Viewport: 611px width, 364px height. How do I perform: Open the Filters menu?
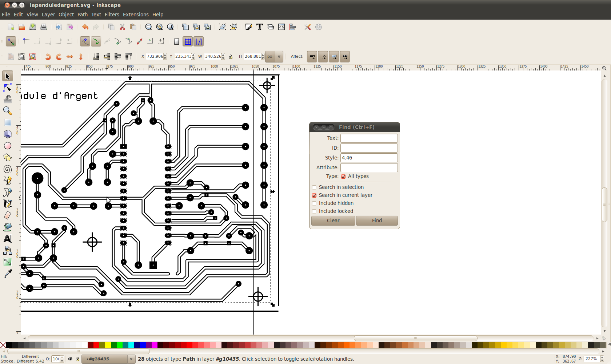coord(112,15)
